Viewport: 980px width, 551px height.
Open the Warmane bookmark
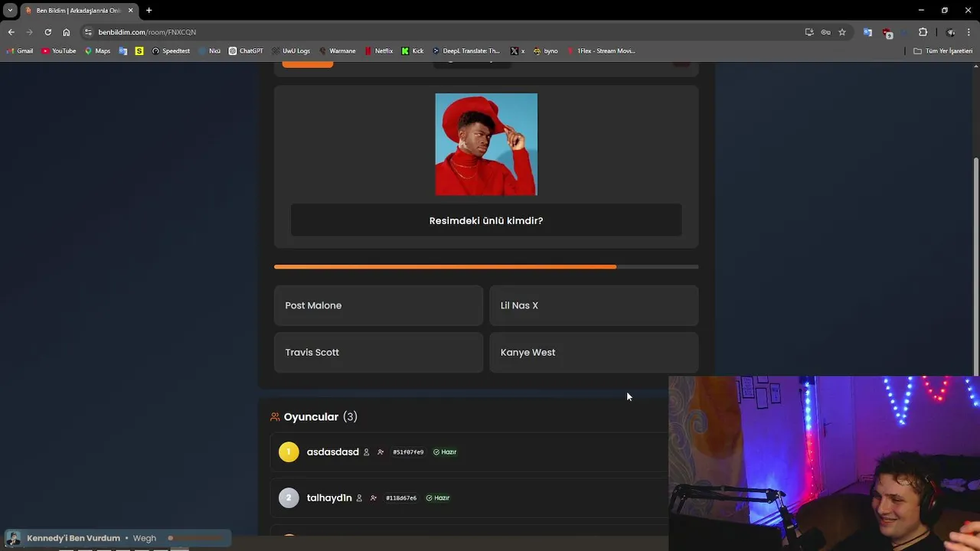tap(337, 51)
